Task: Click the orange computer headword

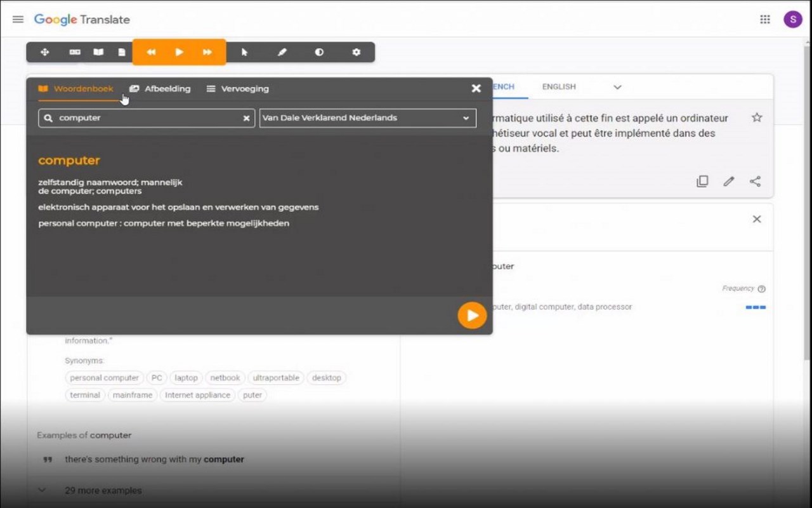Action: [69, 161]
